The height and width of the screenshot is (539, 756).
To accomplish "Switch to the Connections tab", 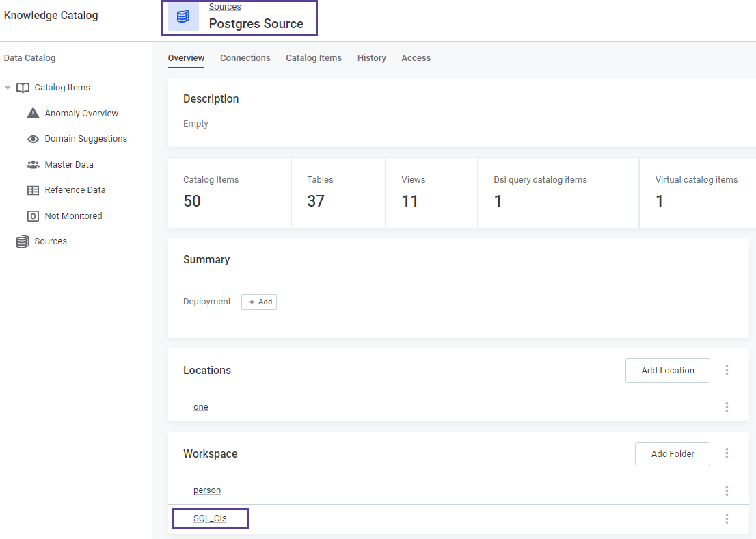I will [244, 58].
